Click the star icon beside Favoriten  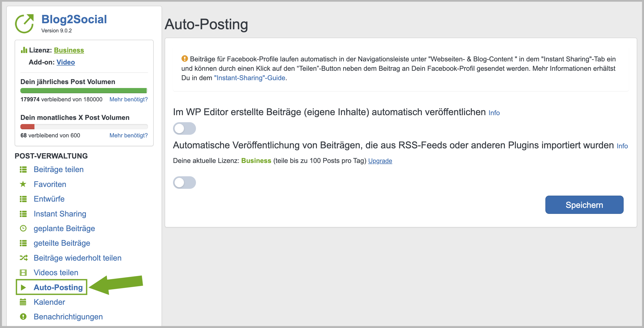point(23,184)
